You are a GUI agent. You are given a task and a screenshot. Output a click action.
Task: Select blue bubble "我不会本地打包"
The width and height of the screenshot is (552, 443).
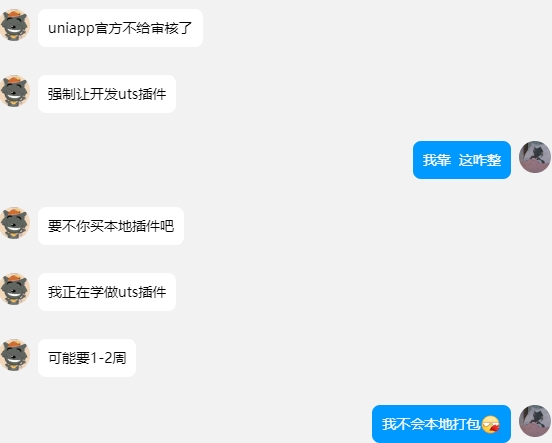pyautogui.click(x=441, y=424)
